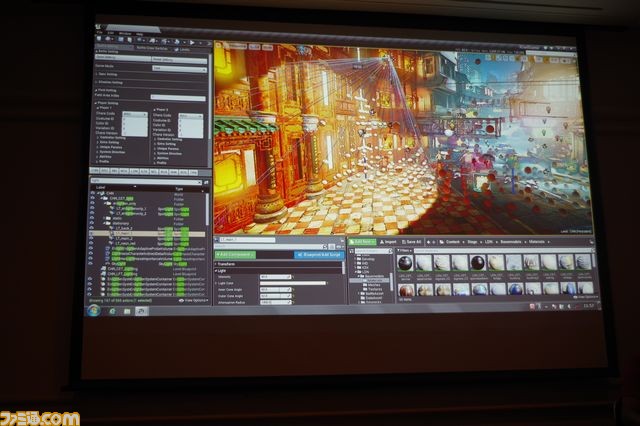Click the World Outliner search field
640x426 pixels.
coord(146,181)
